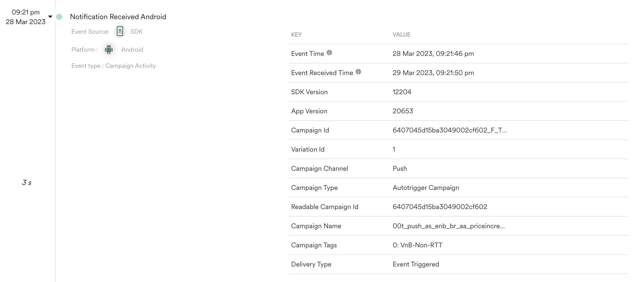Screen dimensions: 644x282
Task: Click the 09:21 pm timestamp label
Action: 26,12
